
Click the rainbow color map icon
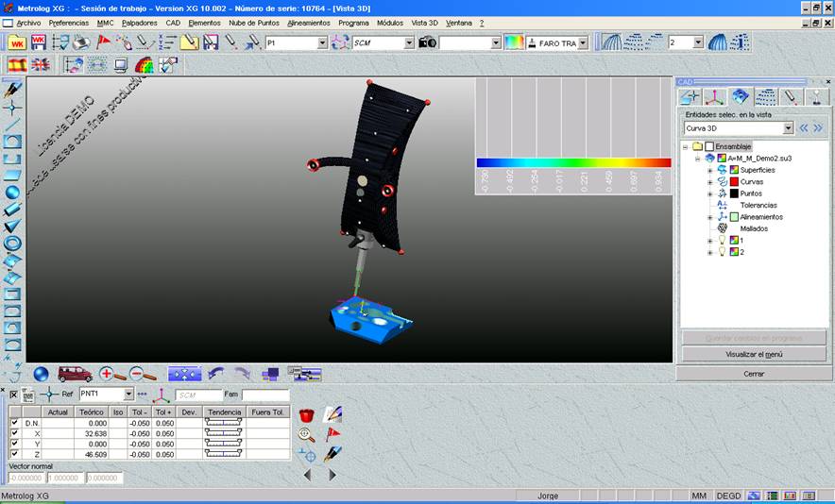514,42
